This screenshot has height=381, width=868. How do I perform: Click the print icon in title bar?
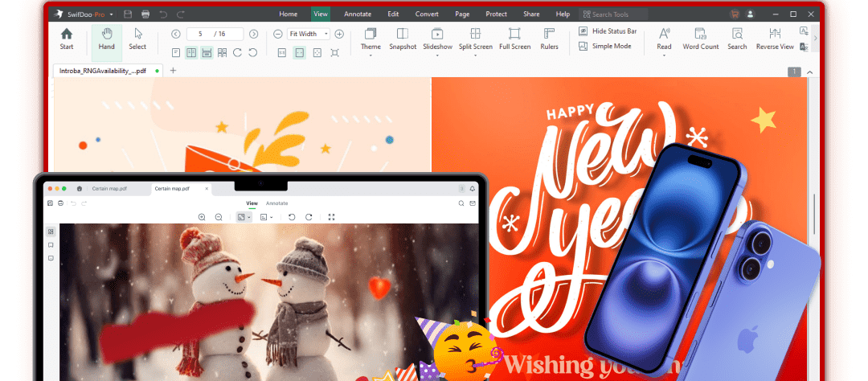[145, 14]
